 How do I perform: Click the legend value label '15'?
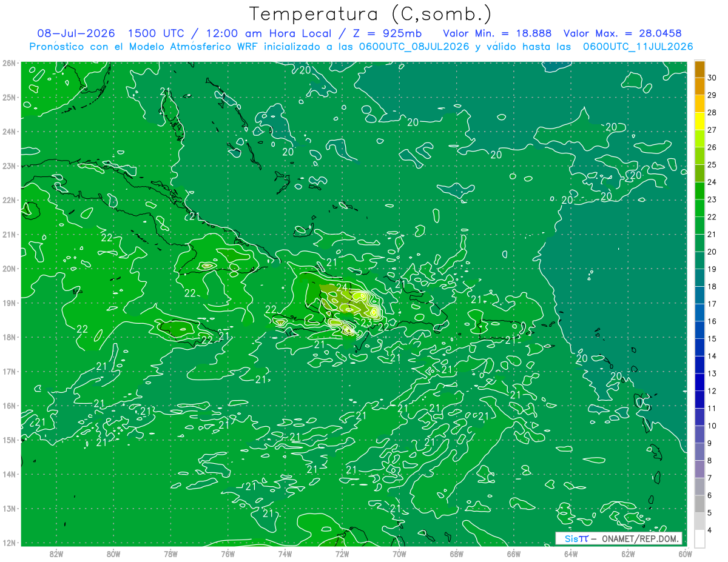click(x=712, y=338)
